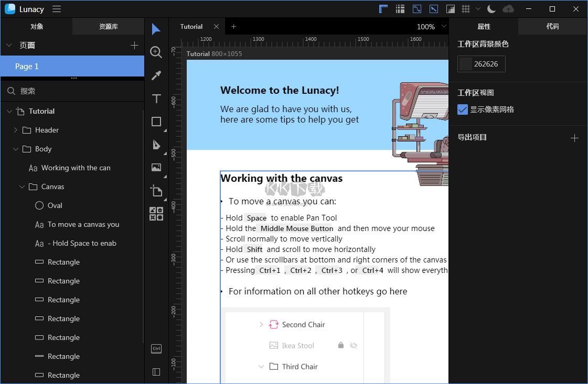Image resolution: width=588 pixels, height=384 pixels.
Task: Click the cloud upload icon
Action: tap(508, 9)
